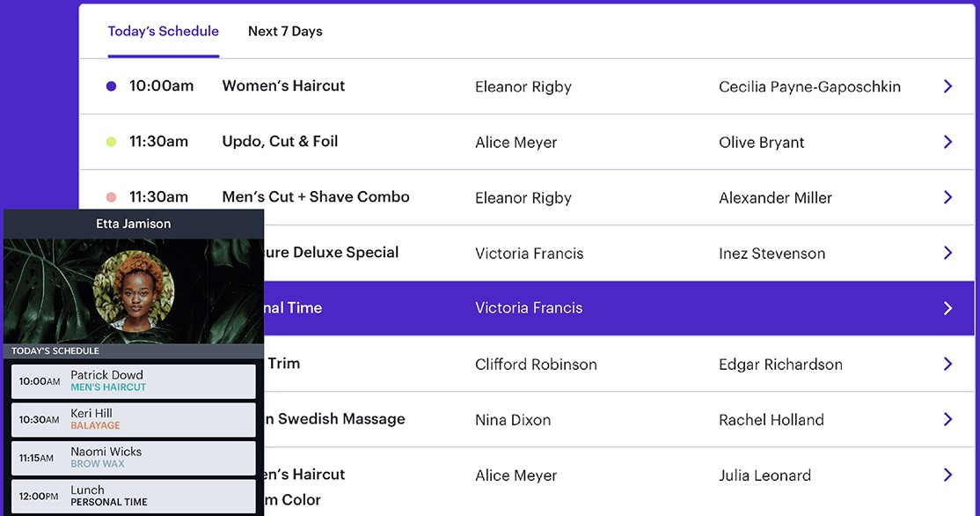Screen dimensions: 980x516
Task: Click the chevron beside Inez Stevenson
Action: 947,253
